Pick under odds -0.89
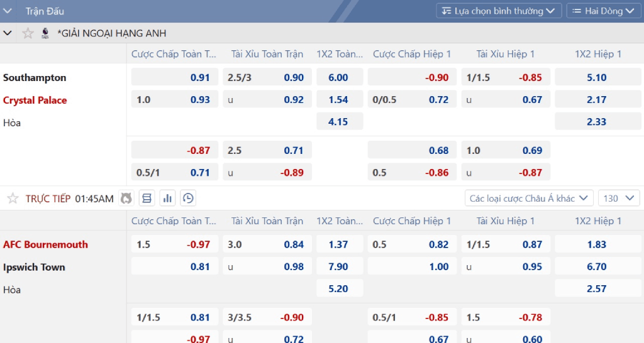The height and width of the screenshot is (343, 644). (267, 172)
